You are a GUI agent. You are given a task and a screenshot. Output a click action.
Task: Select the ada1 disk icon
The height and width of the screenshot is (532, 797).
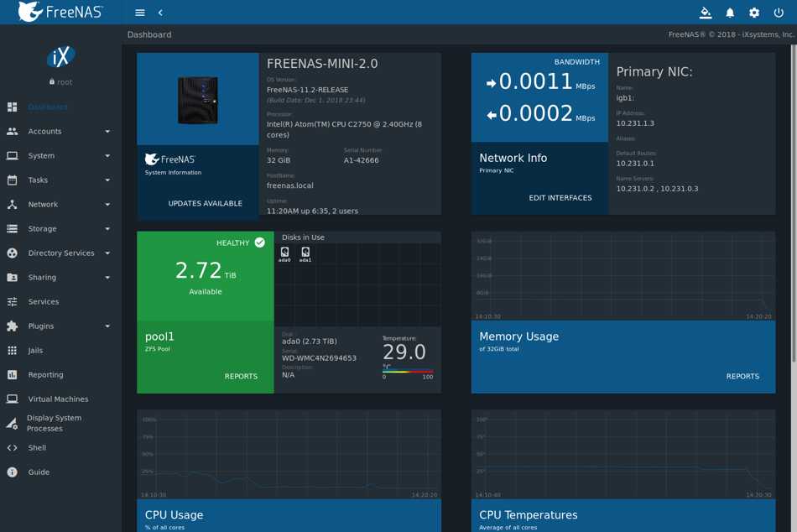[305, 253]
